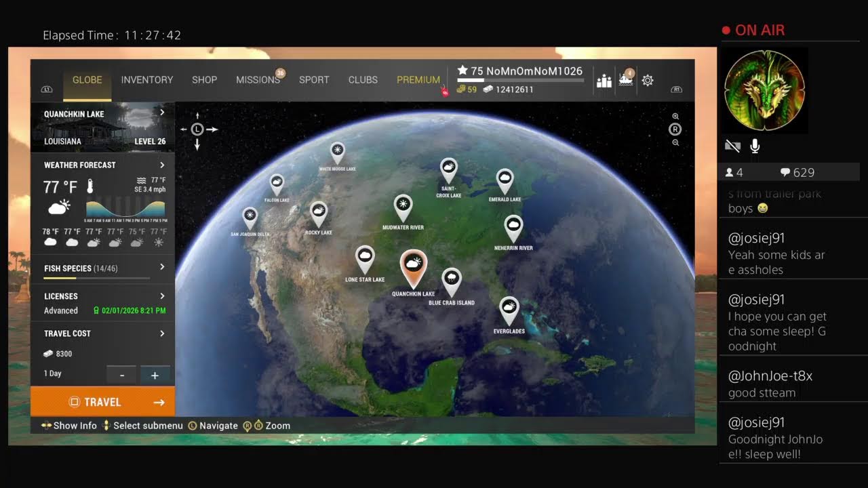
Task: Decrease travel days with minus button
Action: coord(122,375)
